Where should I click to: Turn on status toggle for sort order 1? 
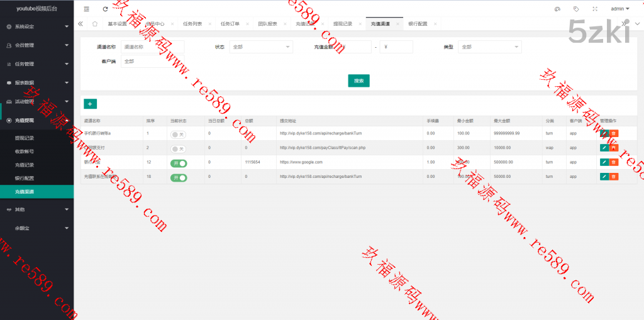(x=178, y=134)
